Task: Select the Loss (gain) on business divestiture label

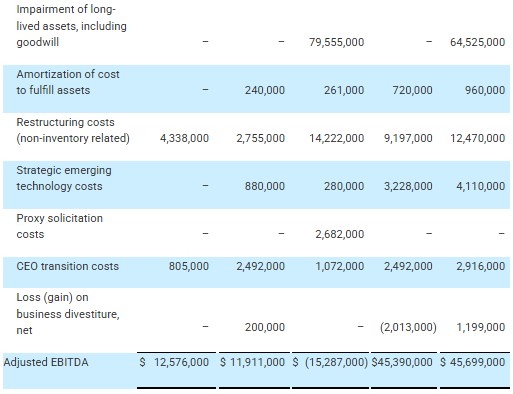Action: coord(68,314)
